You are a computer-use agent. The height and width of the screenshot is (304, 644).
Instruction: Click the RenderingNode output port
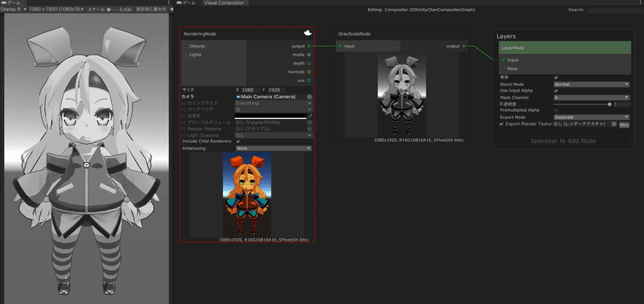tap(309, 47)
